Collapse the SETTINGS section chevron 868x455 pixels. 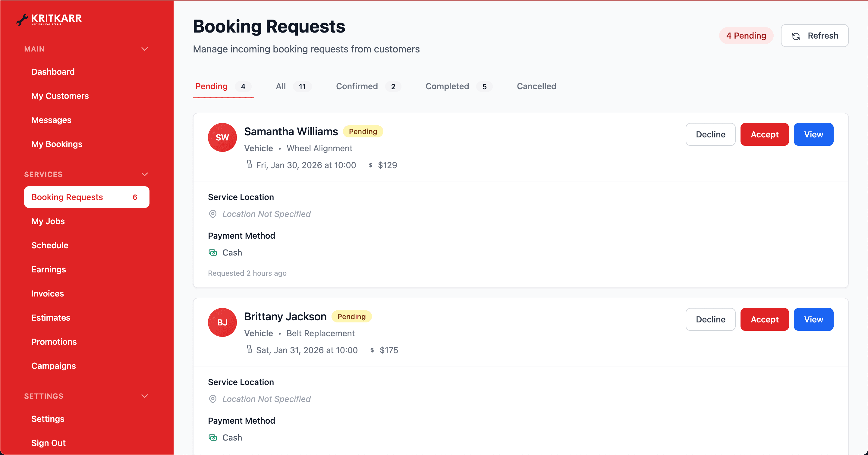(x=145, y=396)
